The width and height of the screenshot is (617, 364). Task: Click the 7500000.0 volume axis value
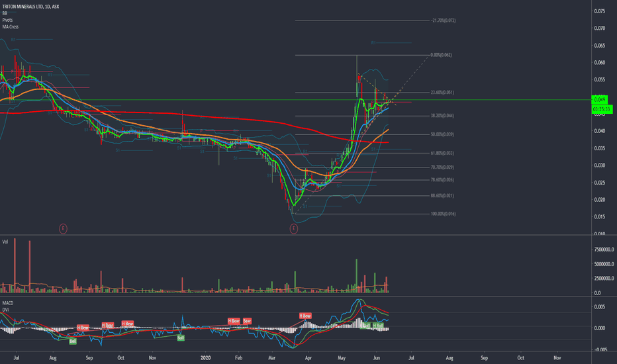(x=604, y=250)
